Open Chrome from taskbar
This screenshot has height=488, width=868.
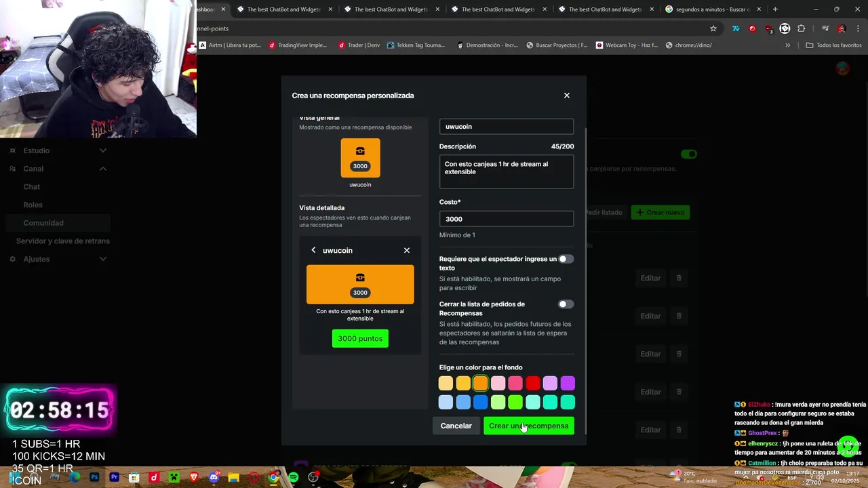point(273,478)
